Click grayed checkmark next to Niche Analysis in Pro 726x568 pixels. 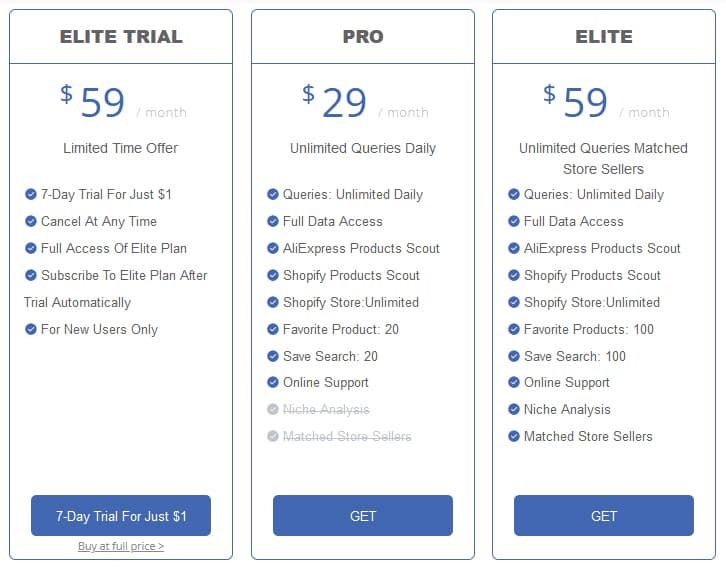tap(273, 409)
